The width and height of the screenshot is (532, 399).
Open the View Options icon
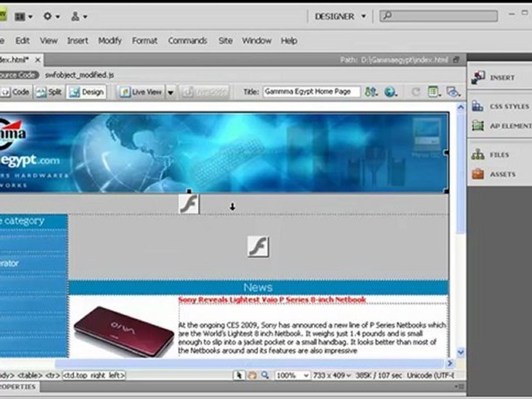(x=434, y=91)
